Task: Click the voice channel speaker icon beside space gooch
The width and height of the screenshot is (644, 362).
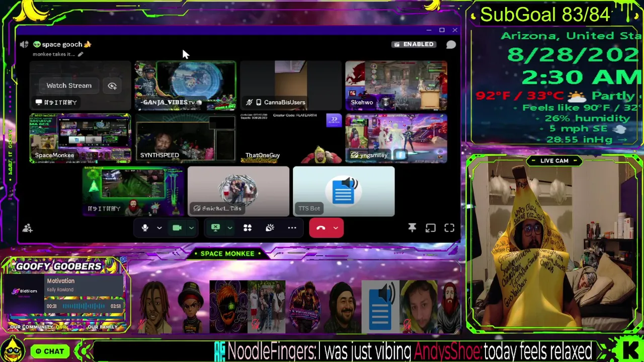Action: tap(24, 44)
